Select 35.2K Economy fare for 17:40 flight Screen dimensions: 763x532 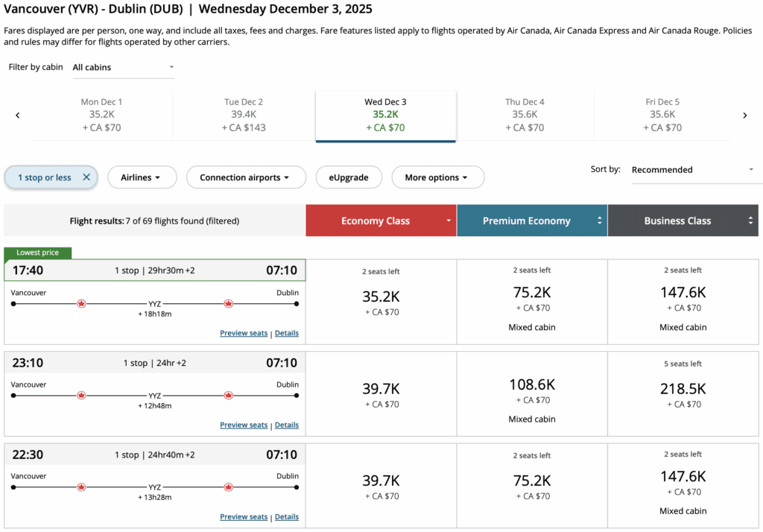click(x=381, y=301)
